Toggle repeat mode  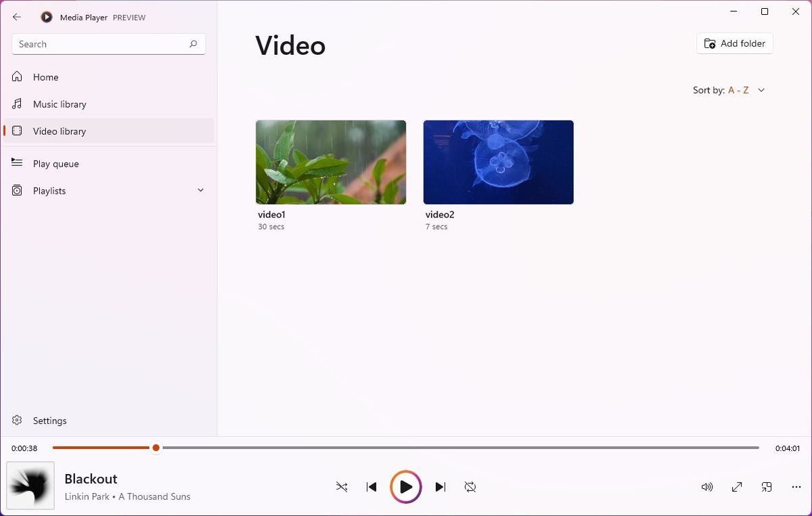(470, 486)
